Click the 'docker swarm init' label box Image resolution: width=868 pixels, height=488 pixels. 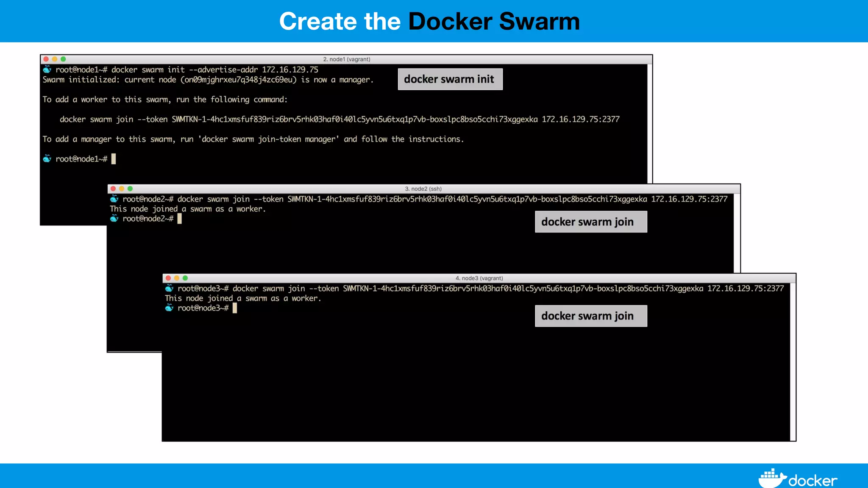coord(450,79)
